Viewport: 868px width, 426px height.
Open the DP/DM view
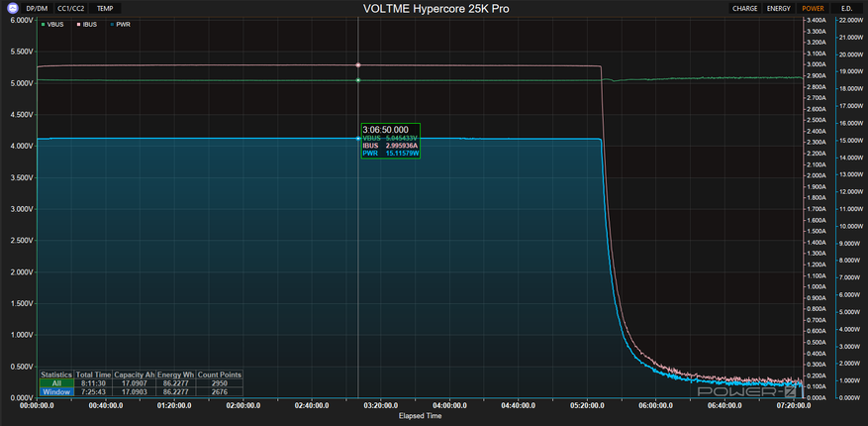(37, 8)
